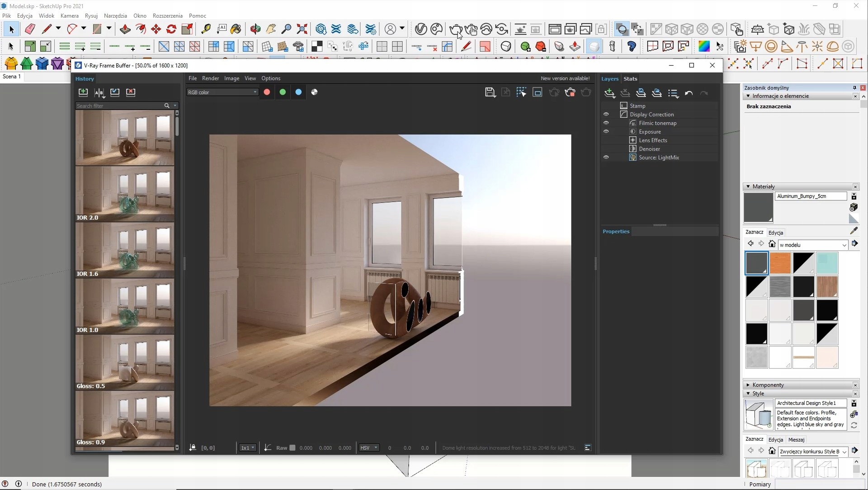The image size is (868, 490).
Task: Click the render region tool icon
Action: [537, 92]
